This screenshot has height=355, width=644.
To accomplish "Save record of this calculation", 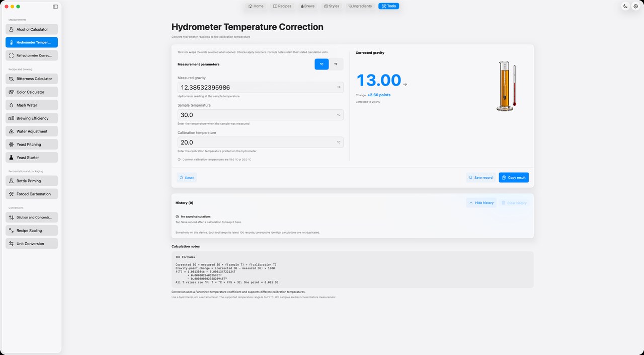I will pos(481,178).
